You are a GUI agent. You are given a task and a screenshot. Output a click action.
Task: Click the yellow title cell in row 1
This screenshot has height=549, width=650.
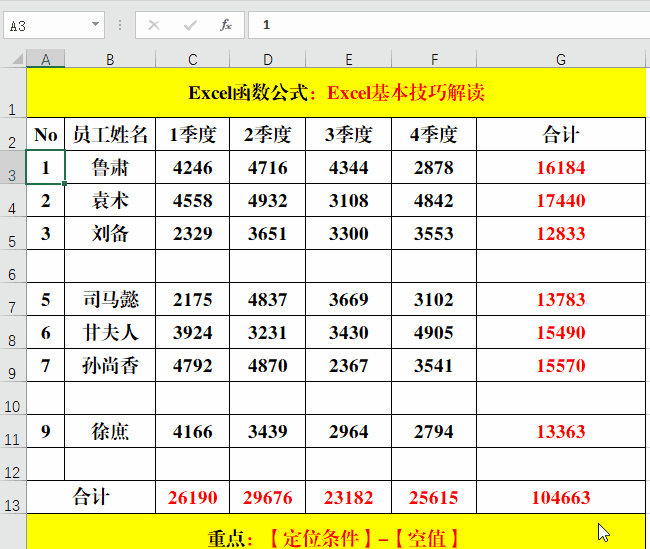(x=336, y=93)
